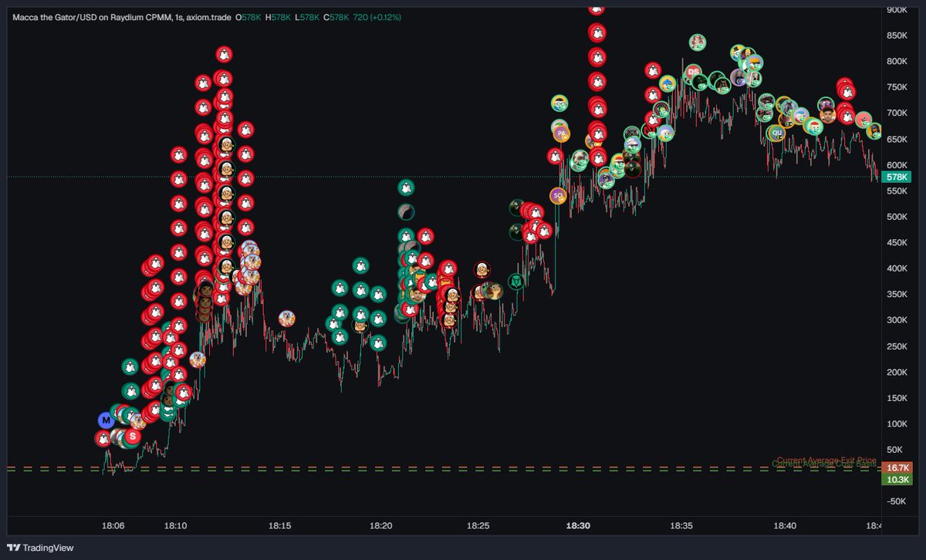Click the 250K price axis label
The height and width of the screenshot is (560, 926).
(x=897, y=346)
